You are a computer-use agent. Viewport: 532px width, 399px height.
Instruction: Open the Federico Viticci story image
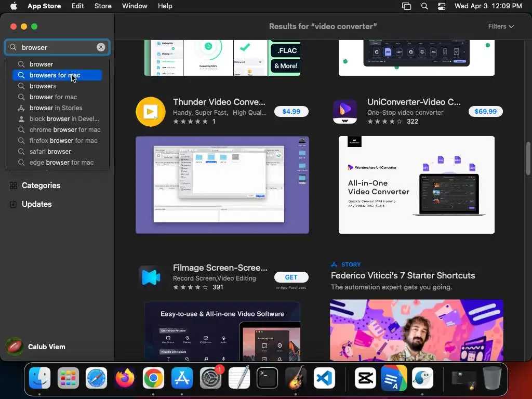pyautogui.click(x=416, y=330)
